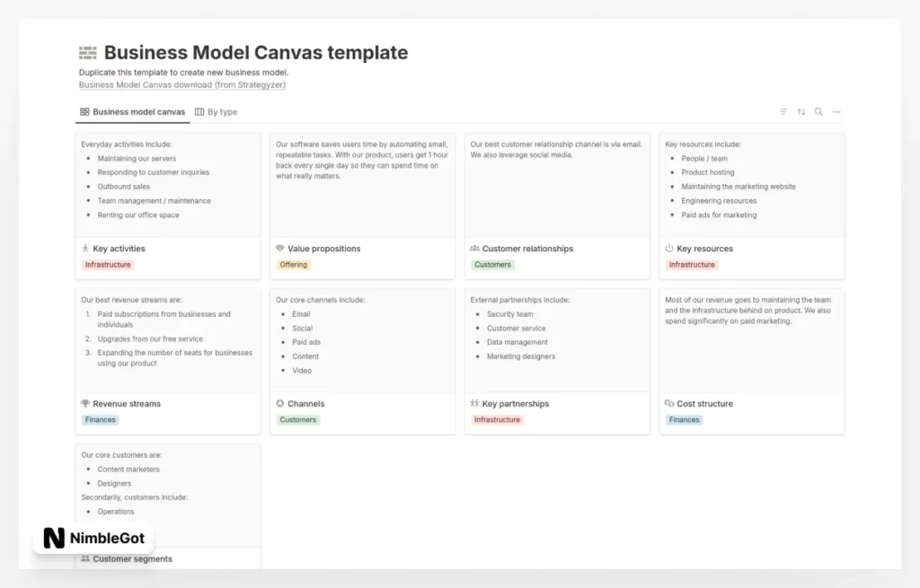The height and width of the screenshot is (588, 920).
Task: Open the board search icon
Action: [x=818, y=111]
